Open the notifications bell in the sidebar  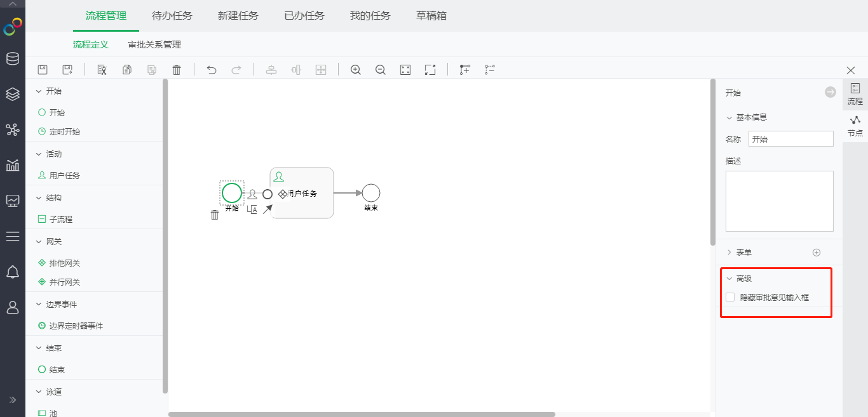pos(13,272)
